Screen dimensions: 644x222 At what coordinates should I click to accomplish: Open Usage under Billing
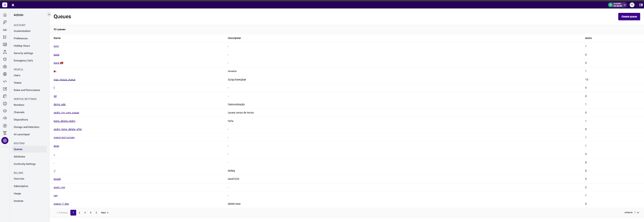click(17, 194)
